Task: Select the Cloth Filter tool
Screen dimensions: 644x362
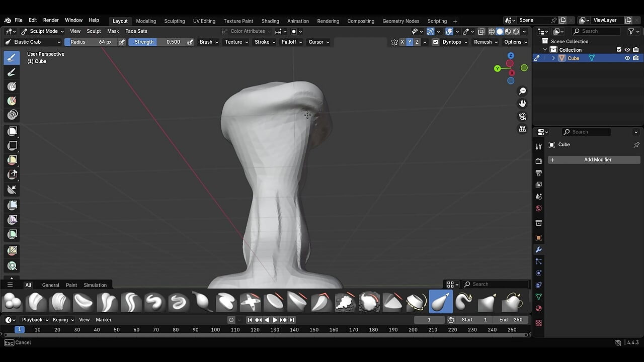Action: [x=13, y=220]
